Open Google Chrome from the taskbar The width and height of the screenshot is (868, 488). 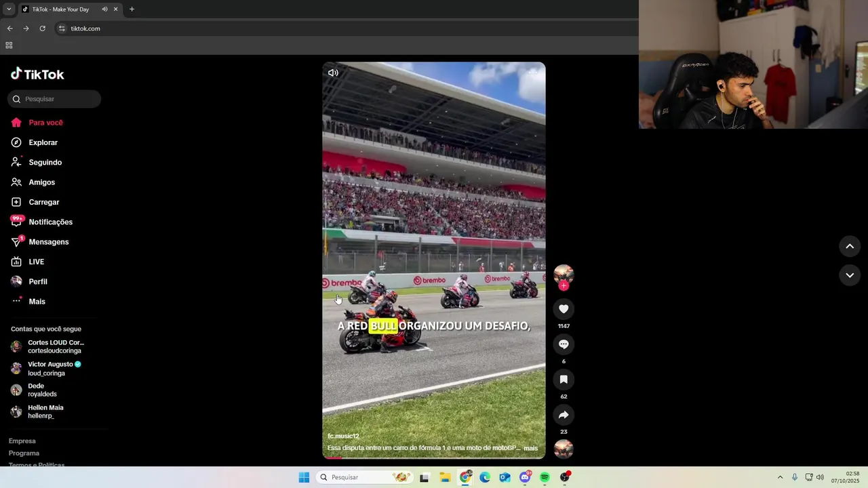[465, 477]
